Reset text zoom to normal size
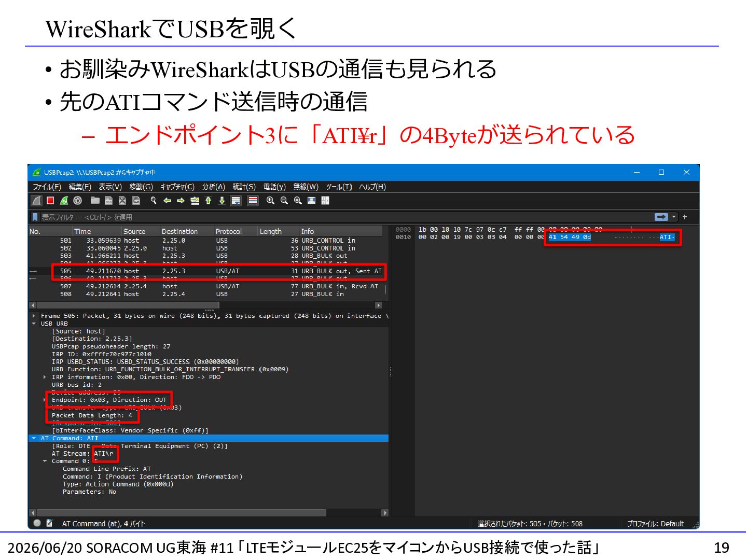The image size is (747, 560). (x=298, y=201)
